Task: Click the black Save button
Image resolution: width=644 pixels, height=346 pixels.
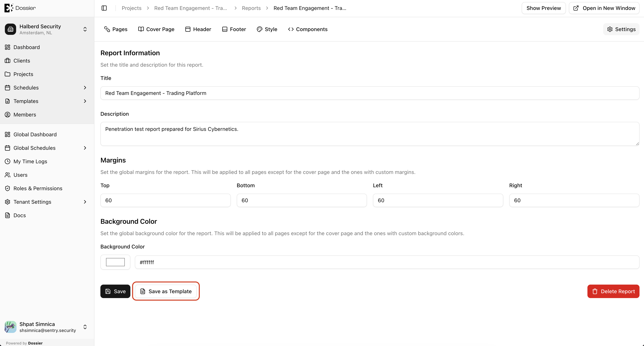Action: (x=115, y=291)
